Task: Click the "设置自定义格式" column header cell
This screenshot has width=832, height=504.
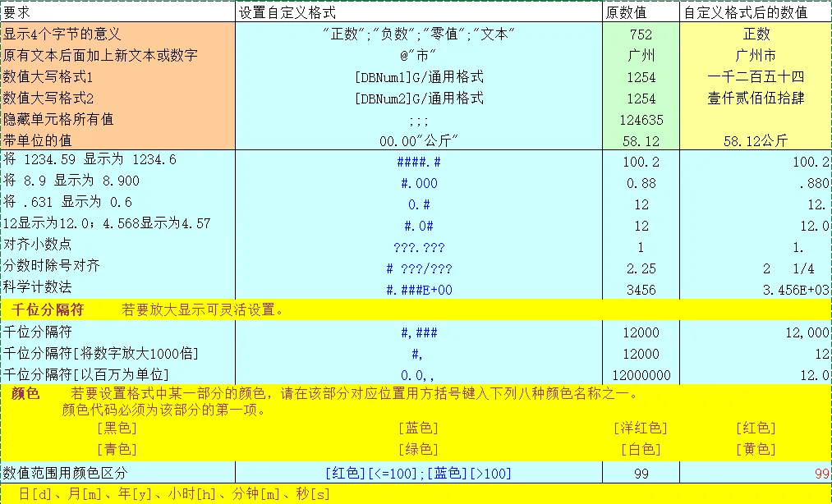Action: [419, 12]
